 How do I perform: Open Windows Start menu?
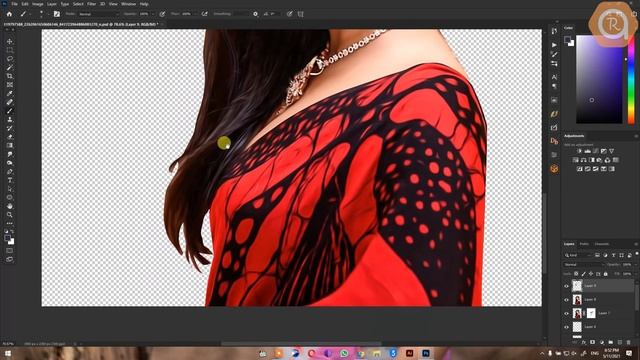7,353
